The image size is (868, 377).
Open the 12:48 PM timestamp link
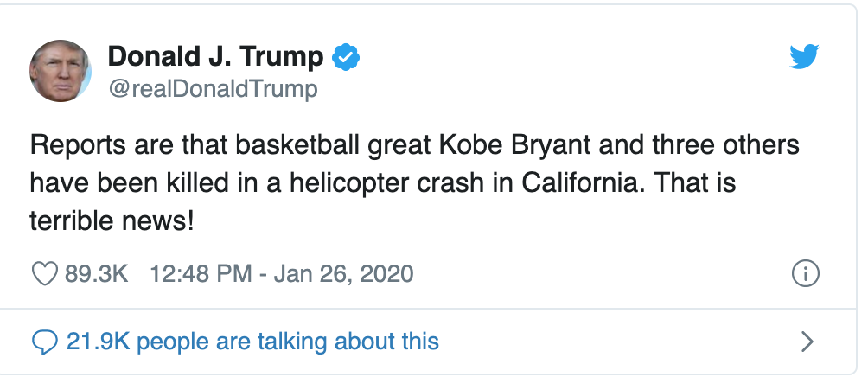(x=200, y=275)
